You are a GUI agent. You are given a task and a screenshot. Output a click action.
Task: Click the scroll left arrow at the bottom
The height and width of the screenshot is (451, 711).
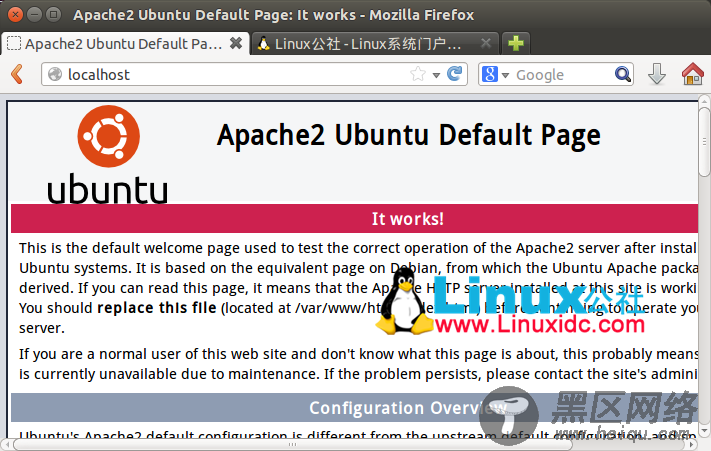click(x=6, y=445)
